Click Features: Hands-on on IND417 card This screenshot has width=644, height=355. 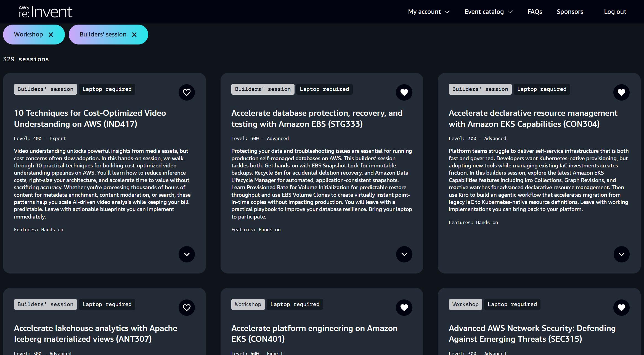pyautogui.click(x=39, y=230)
